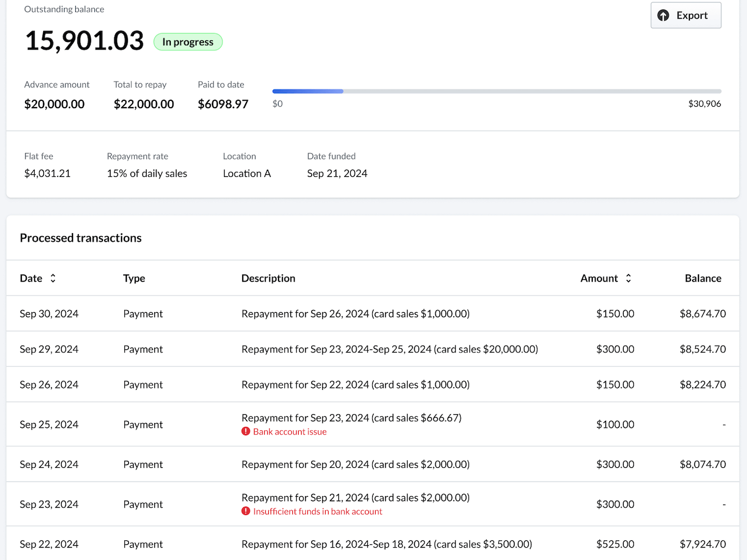Viewport: 747px width, 560px height.
Task: Click the $7,924.70 balance value
Action: pyautogui.click(x=703, y=544)
